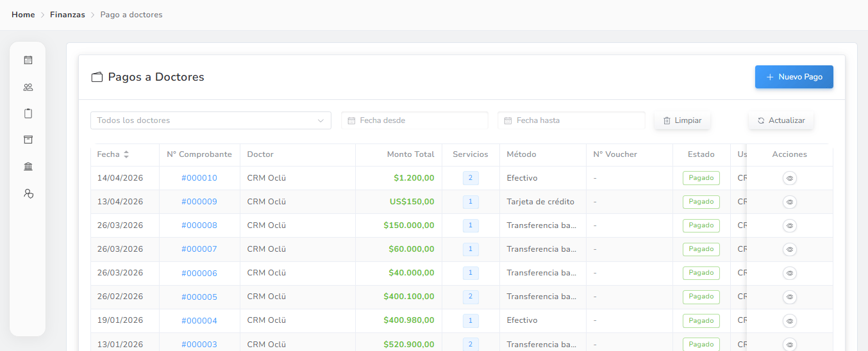The image size is (868, 351).
Task: Click the Nuevo Pago button
Action: click(x=794, y=77)
